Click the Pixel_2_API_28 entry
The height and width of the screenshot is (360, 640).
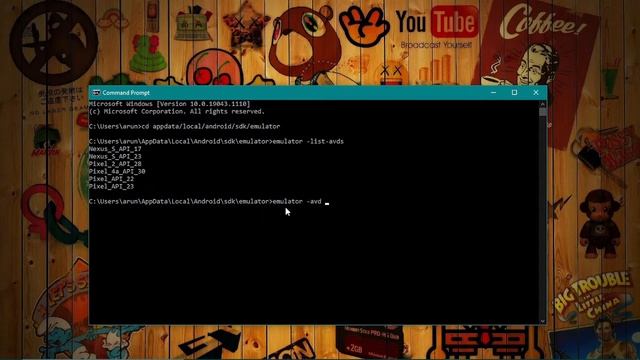[x=115, y=164]
